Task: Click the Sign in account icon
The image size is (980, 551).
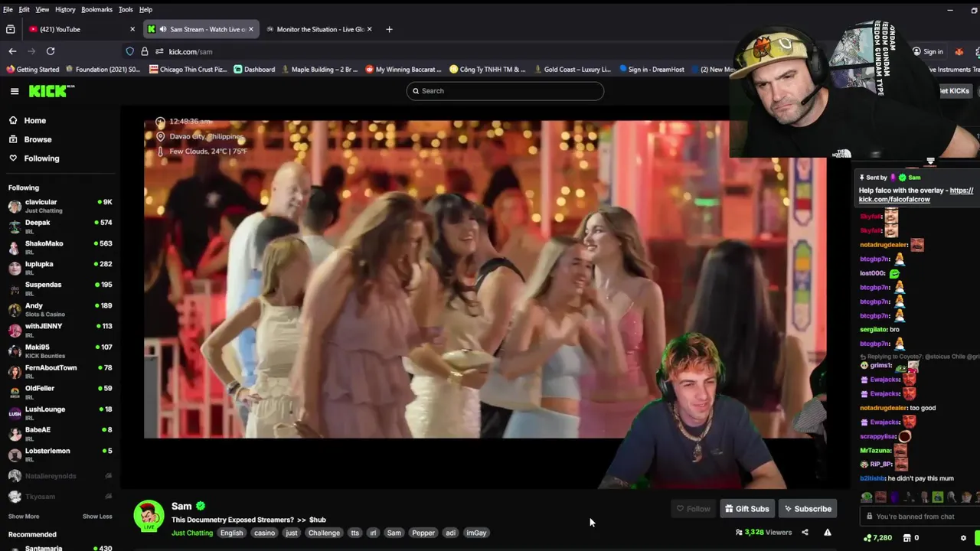Action: tap(927, 51)
